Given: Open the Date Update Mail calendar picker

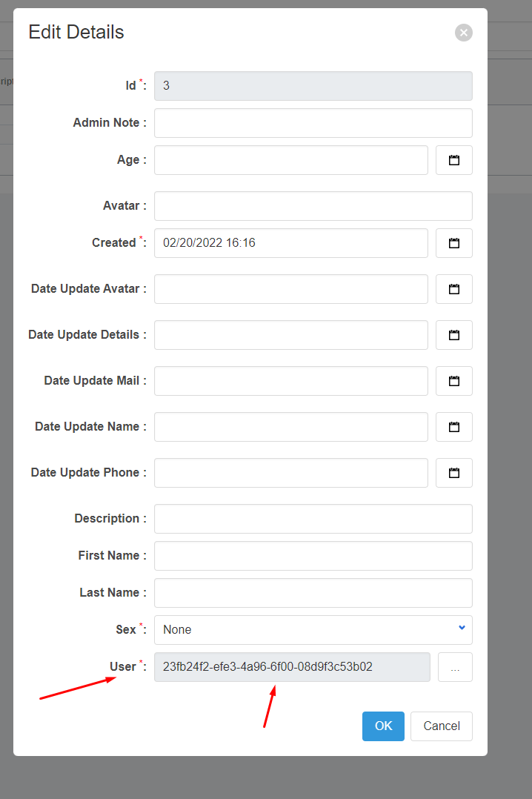Looking at the screenshot, I should 454,380.
